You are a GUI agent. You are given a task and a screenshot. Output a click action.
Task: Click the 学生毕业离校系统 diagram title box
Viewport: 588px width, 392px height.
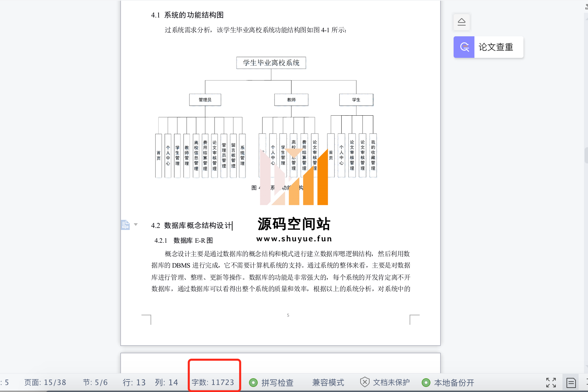click(271, 63)
